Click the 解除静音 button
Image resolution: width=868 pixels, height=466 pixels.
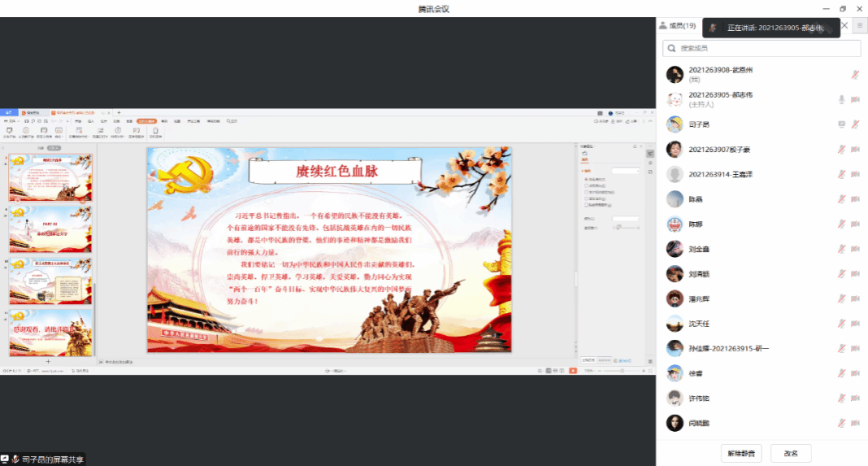[x=741, y=454]
